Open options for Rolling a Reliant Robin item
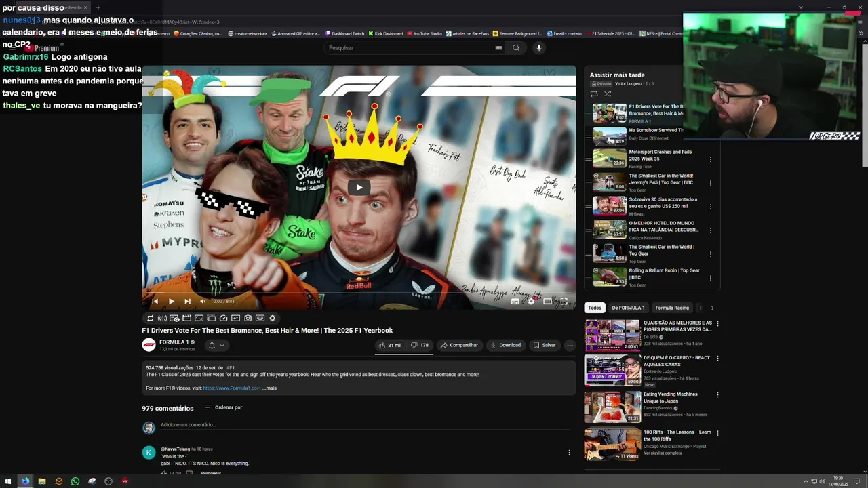This screenshot has height=488, width=868. click(711, 278)
